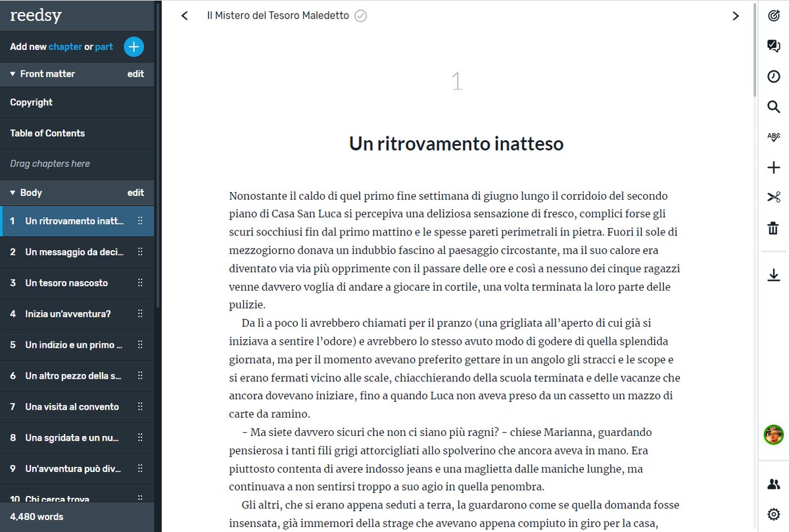Open the writing goals target icon

pyautogui.click(x=774, y=16)
